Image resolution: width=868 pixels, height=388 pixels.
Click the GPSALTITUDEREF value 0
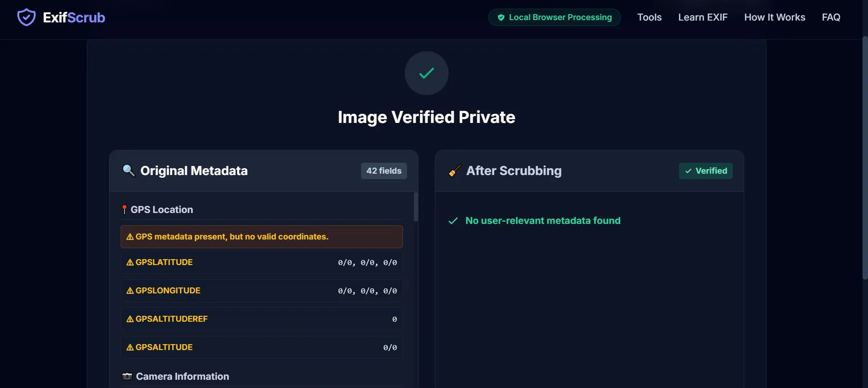pyautogui.click(x=395, y=319)
